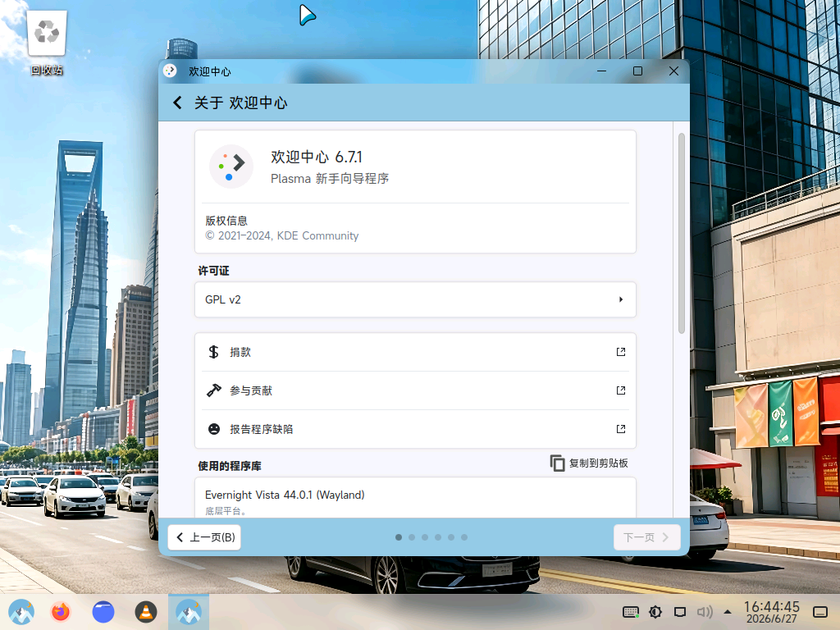Open the 捐款 donation link
840x630 pixels.
[x=415, y=352]
